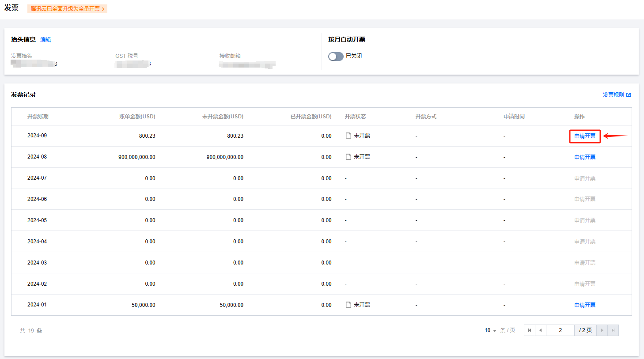Click the invoice document icon in 2024-08 row

349,157
